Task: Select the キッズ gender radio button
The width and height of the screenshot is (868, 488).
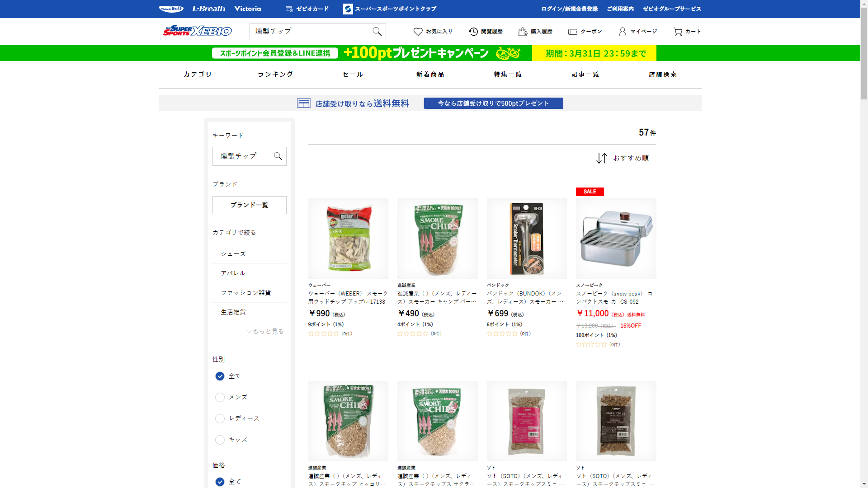Action: point(220,440)
